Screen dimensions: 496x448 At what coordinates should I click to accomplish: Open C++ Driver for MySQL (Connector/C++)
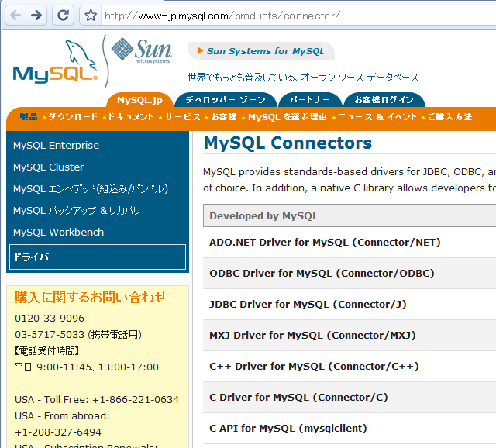click(314, 367)
